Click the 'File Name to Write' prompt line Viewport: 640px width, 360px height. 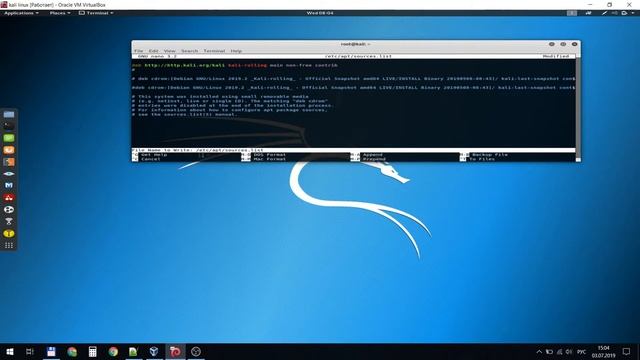353,150
